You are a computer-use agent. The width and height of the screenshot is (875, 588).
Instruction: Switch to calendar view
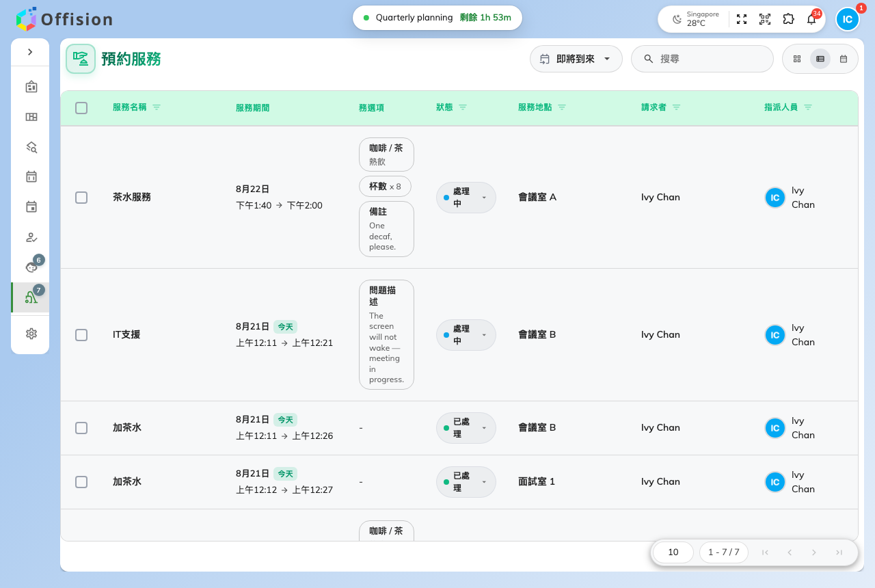[x=844, y=59]
